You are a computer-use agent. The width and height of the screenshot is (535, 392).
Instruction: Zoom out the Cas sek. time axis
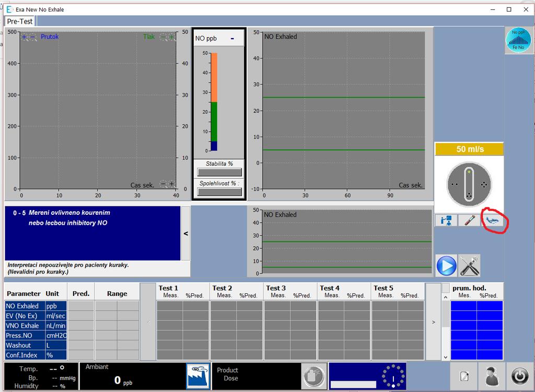pyautogui.click(x=163, y=184)
